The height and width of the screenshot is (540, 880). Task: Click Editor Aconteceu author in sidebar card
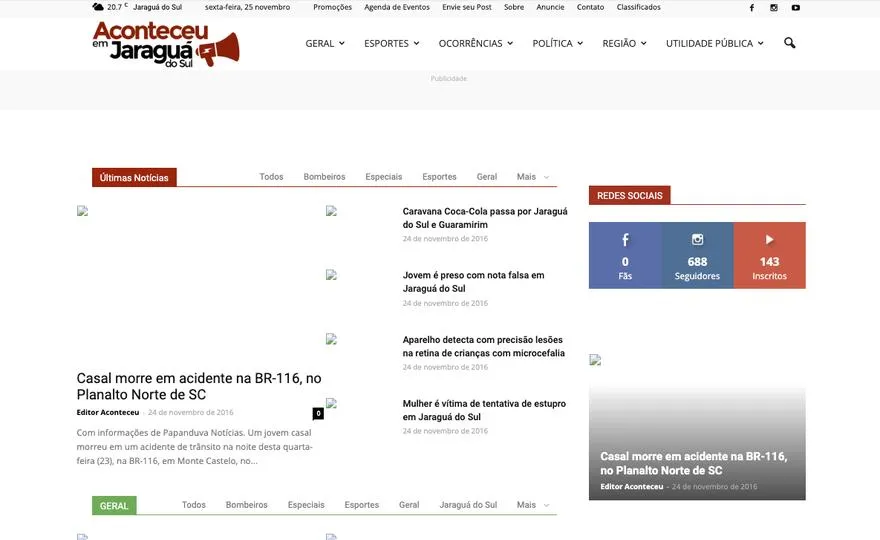[631, 487]
